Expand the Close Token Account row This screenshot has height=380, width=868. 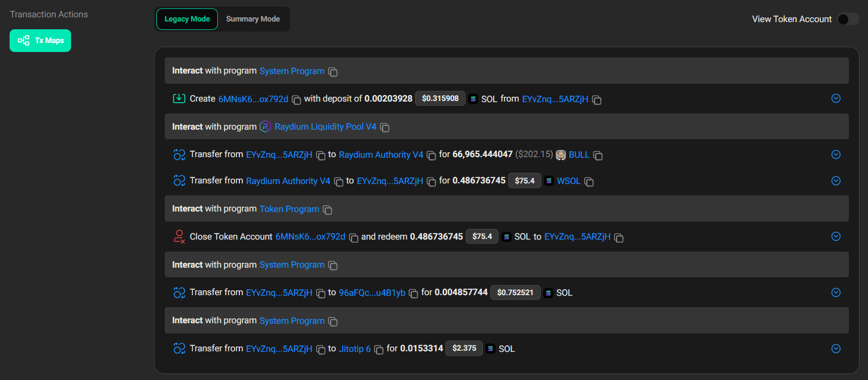[x=836, y=236]
